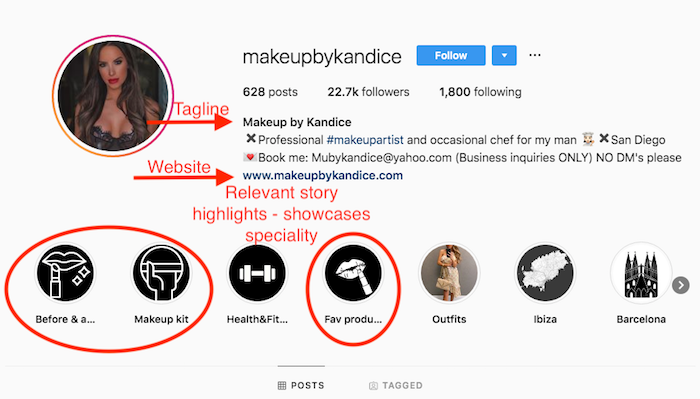Open the Fav products lips highlight
This screenshot has height=399, width=700.
353,273
